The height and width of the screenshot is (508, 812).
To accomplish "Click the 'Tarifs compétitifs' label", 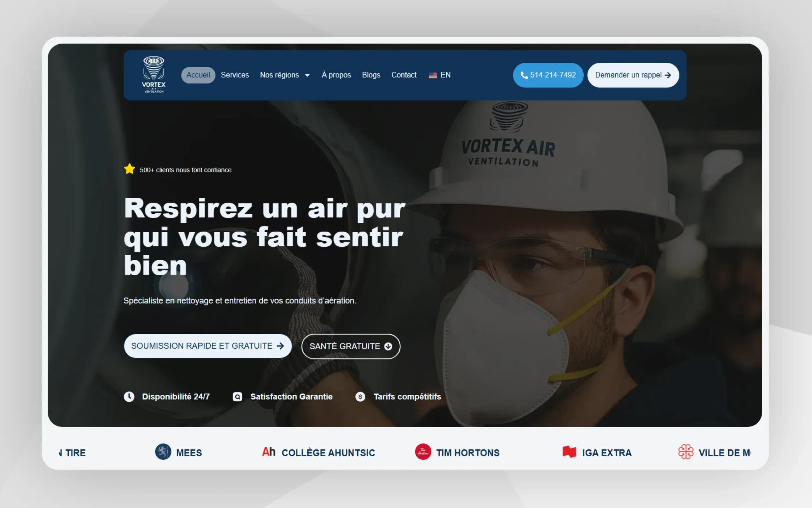I will click(x=407, y=397).
